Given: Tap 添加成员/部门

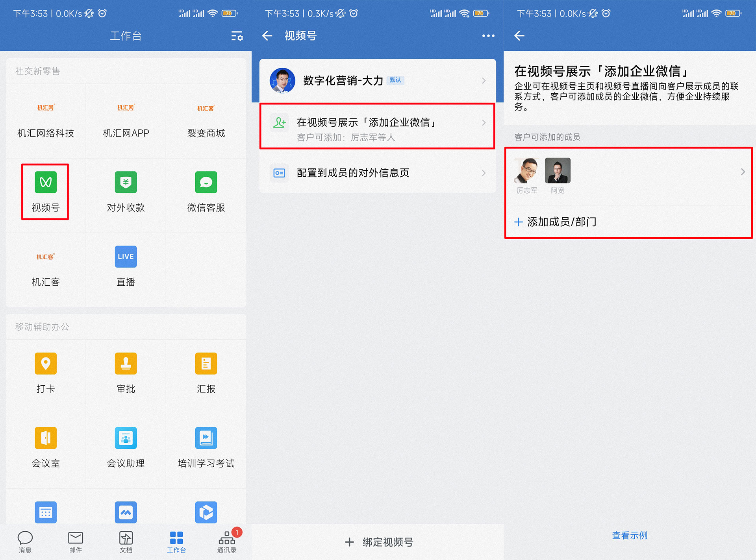Looking at the screenshot, I should click(x=555, y=222).
